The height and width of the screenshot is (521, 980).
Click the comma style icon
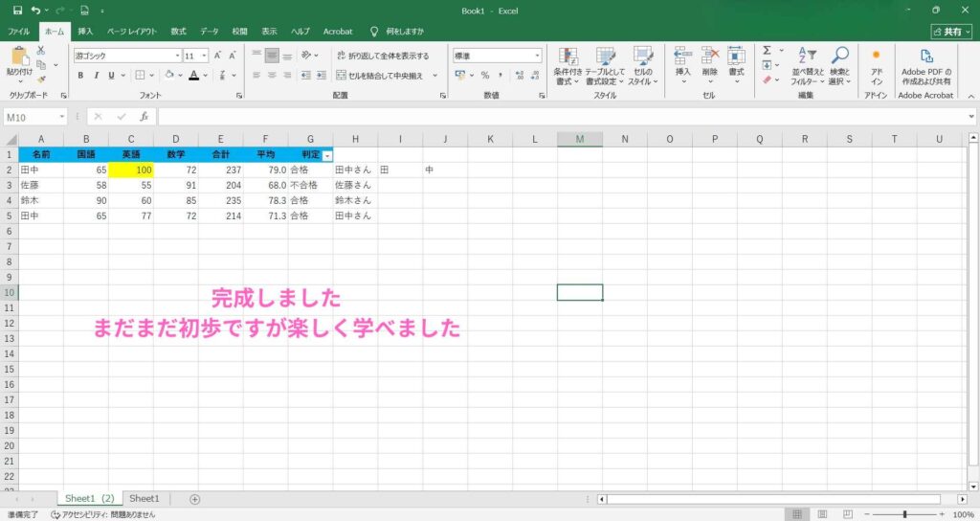pos(500,75)
